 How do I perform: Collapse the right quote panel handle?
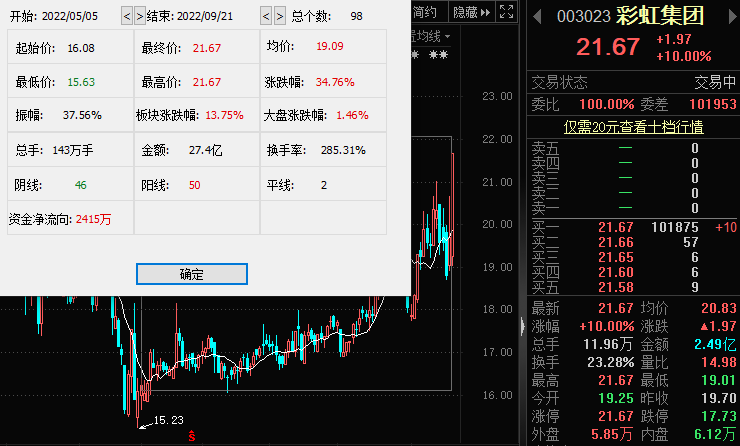(x=522, y=327)
